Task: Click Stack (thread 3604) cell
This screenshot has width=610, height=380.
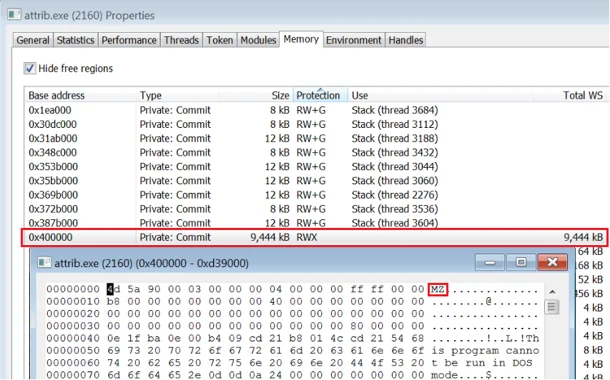Action: 395,223
